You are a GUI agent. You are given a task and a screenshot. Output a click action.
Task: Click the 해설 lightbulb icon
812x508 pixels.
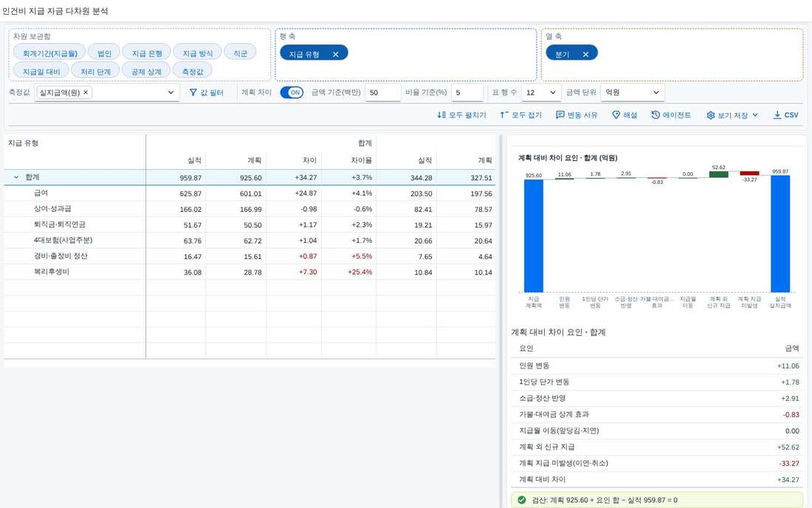[x=616, y=115]
